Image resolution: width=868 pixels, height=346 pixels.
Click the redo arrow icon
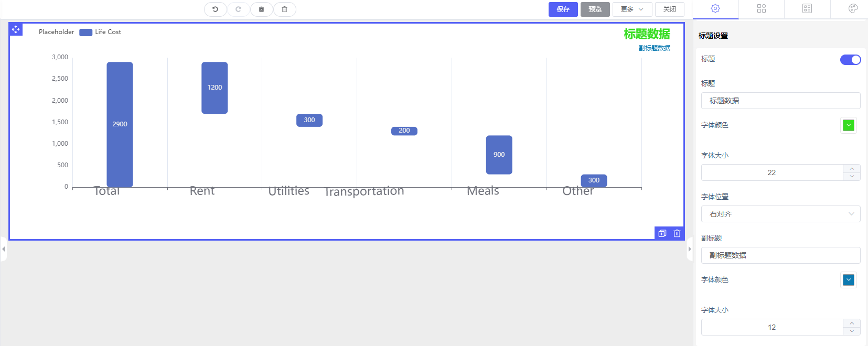pos(238,9)
